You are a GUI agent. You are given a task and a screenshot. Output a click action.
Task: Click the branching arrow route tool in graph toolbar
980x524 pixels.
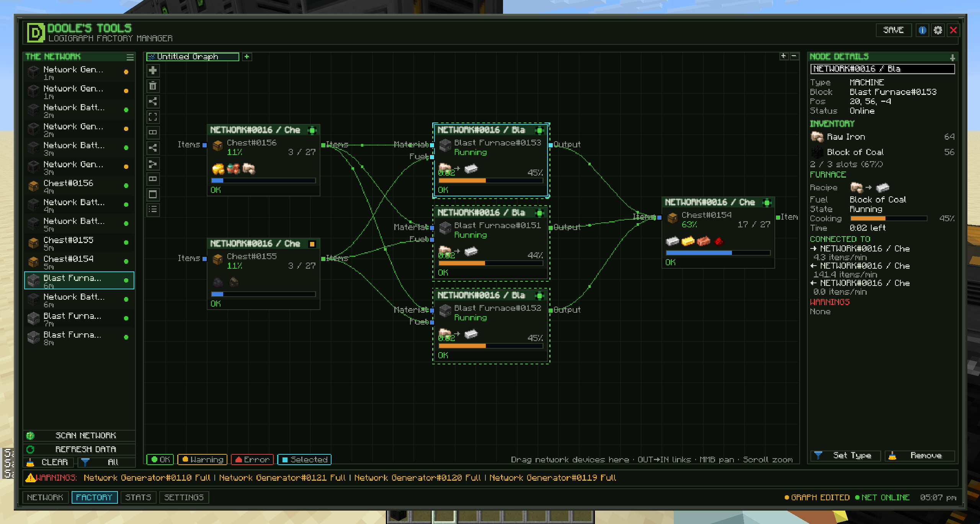pos(153,164)
